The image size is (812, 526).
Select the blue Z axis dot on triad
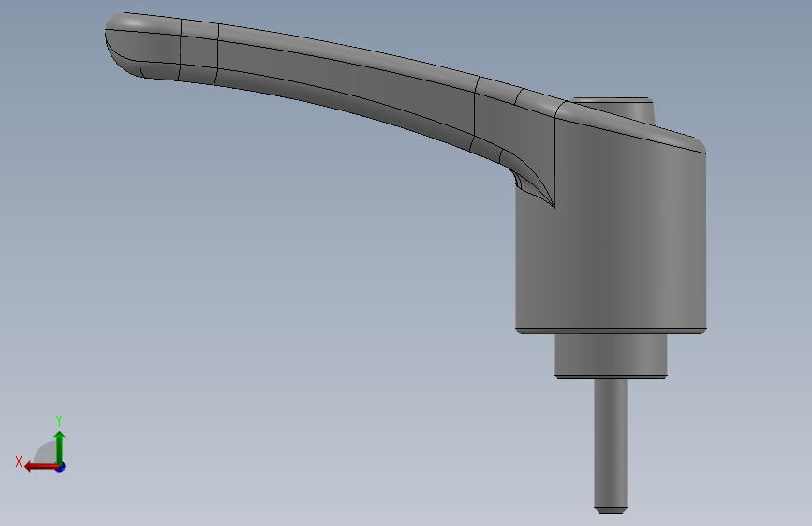(61, 467)
